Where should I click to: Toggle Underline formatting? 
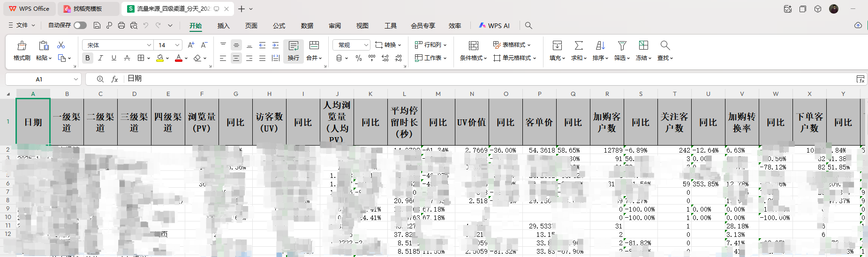113,58
